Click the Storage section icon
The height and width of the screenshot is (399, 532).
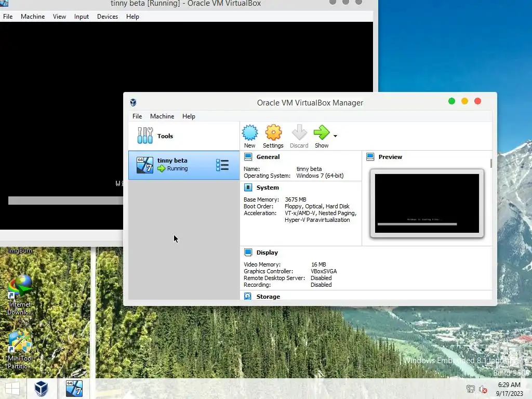tap(248, 296)
